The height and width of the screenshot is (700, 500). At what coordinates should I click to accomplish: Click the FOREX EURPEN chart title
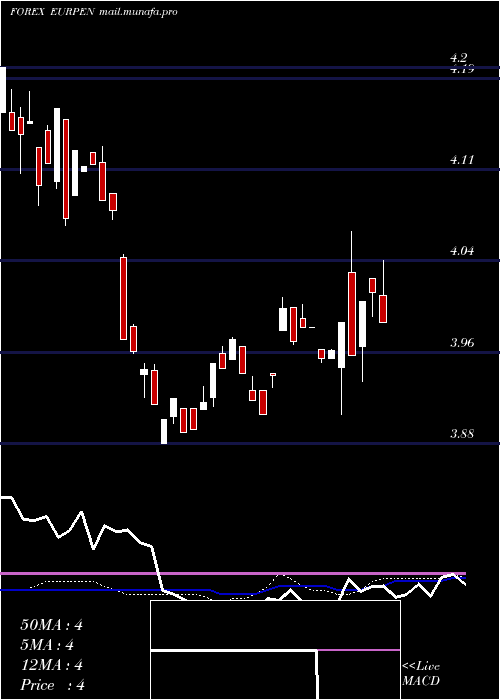[x=52, y=12]
